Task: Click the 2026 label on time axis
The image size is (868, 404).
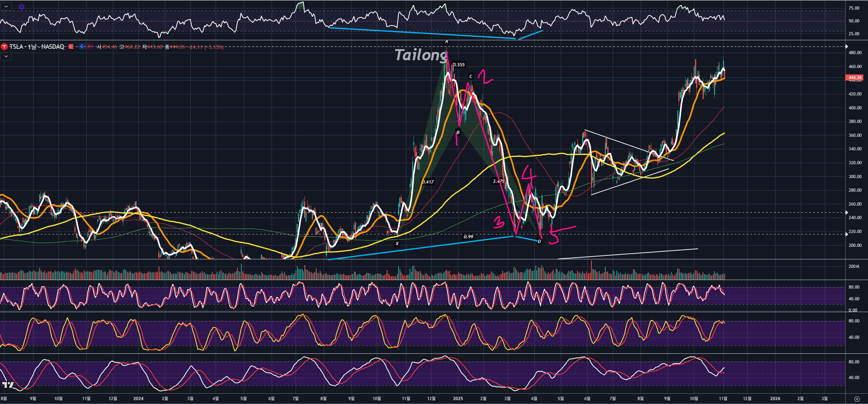Action: pyautogui.click(x=775, y=398)
